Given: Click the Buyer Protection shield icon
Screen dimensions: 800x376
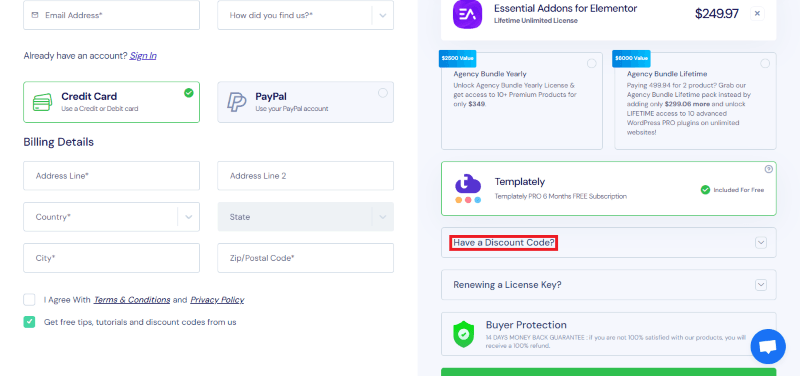Looking at the screenshot, I should point(463,334).
